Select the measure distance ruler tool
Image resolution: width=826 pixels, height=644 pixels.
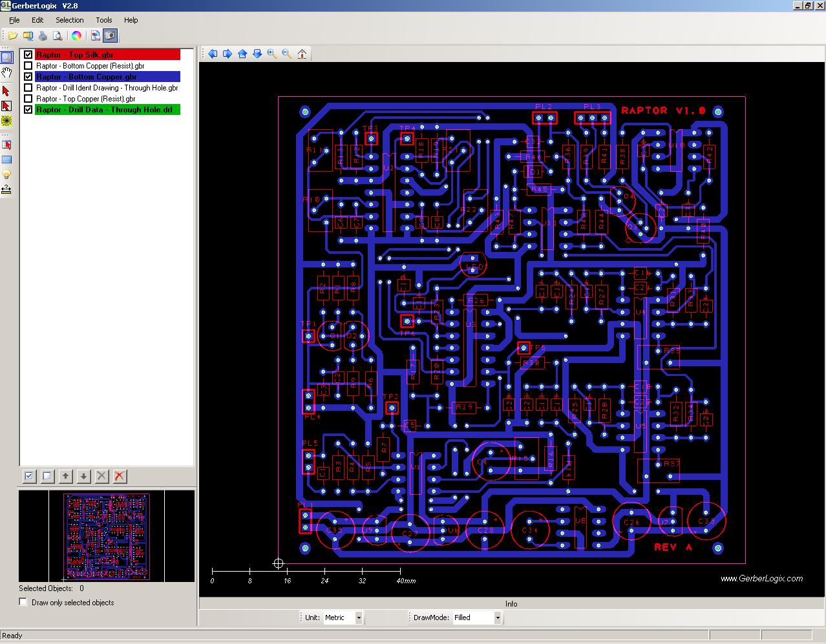(x=6, y=189)
